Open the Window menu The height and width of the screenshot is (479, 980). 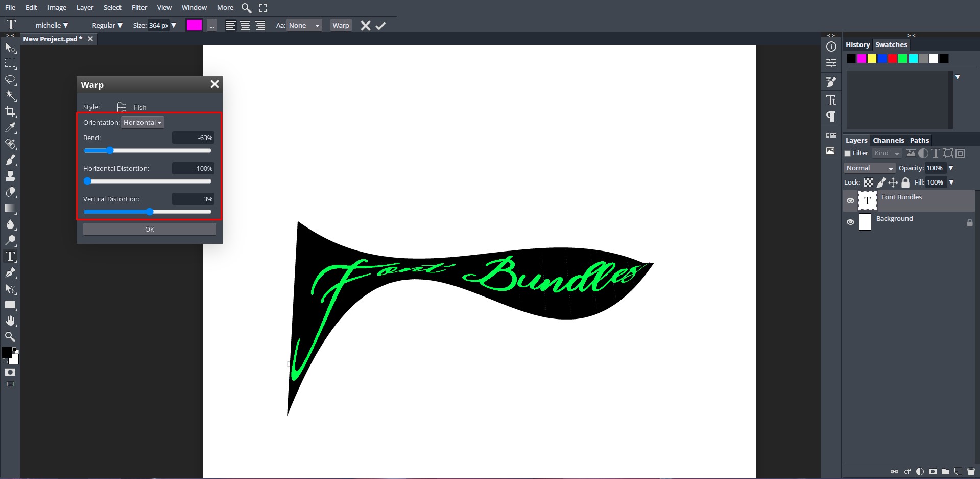click(194, 8)
